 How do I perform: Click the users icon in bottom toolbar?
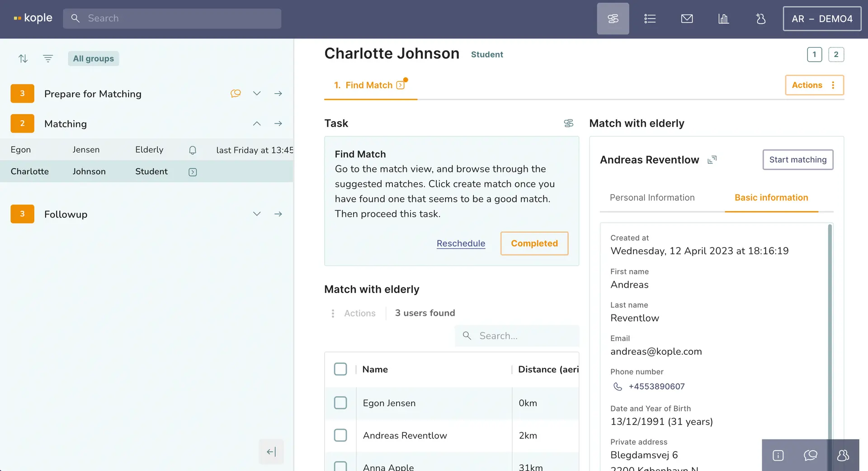coord(843,455)
